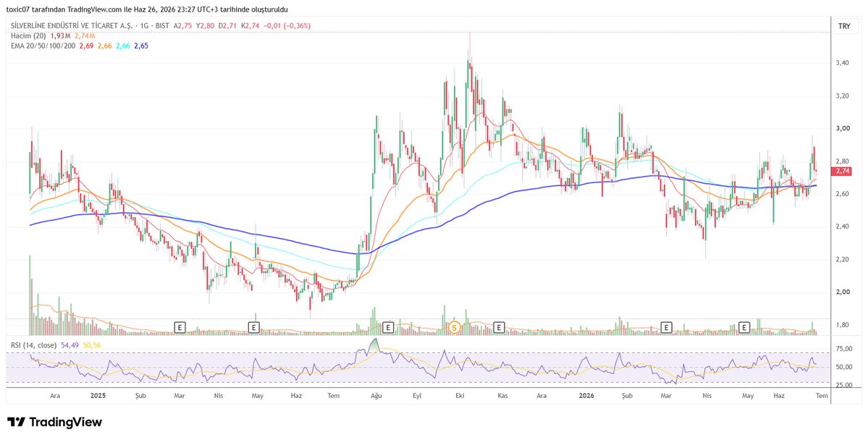Click the dark blue EMA 200 value 2,65
The width and height of the screenshot is (868, 440).
(141, 46)
